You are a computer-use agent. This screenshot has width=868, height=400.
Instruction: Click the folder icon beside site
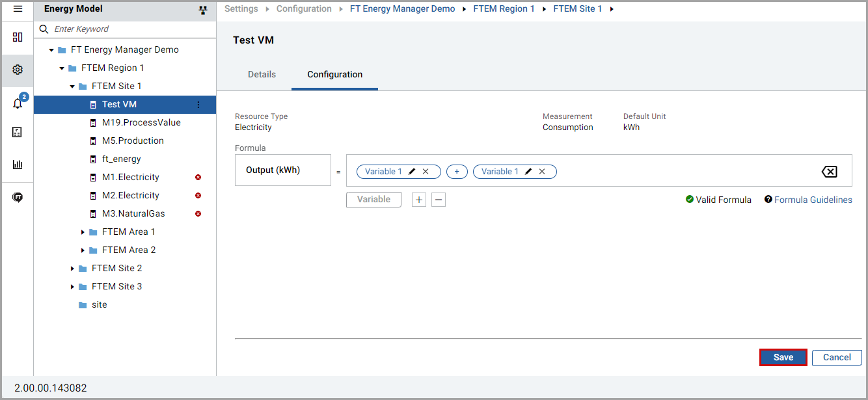point(83,305)
